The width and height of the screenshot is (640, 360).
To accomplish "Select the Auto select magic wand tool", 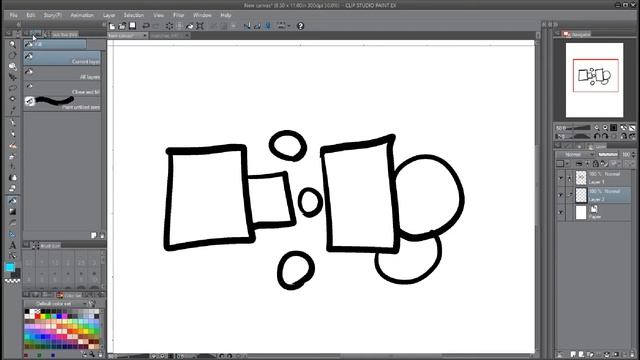I will pos(13,98).
